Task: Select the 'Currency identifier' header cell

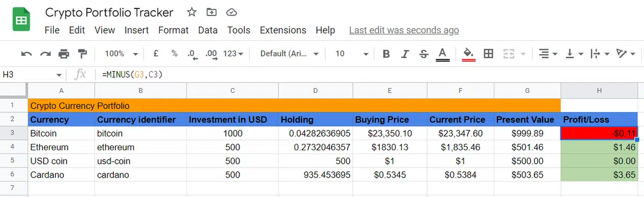Action: [140, 119]
